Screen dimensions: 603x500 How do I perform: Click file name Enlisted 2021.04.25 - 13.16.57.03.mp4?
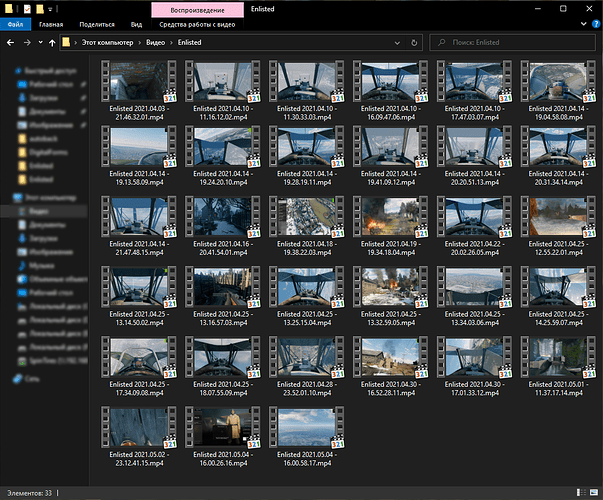(x=223, y=318)
